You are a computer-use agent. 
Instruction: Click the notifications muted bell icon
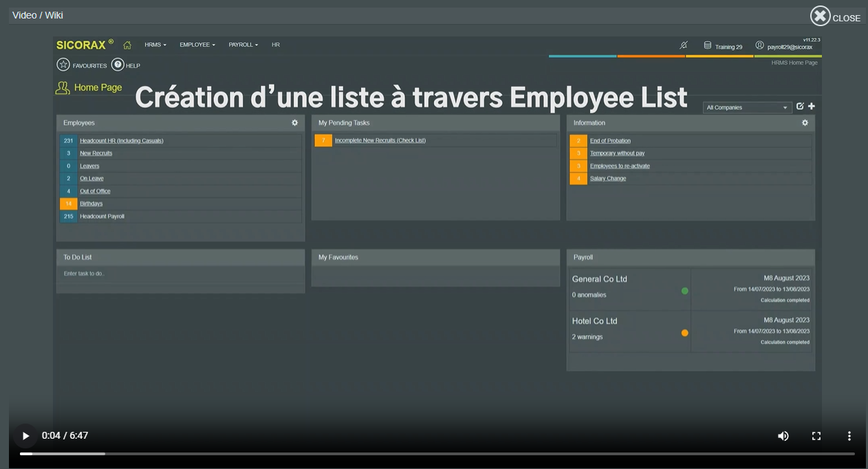point(683,45)
